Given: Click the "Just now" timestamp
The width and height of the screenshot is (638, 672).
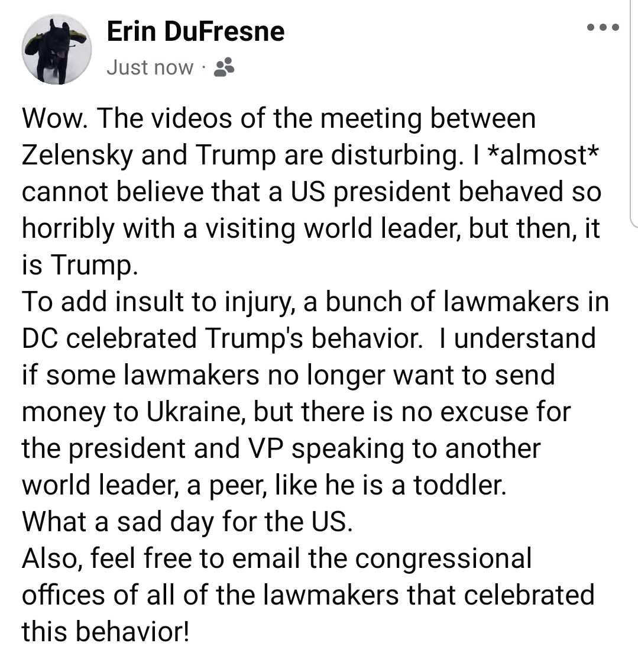Looking at the screenshot, I should tap(150, 68).
